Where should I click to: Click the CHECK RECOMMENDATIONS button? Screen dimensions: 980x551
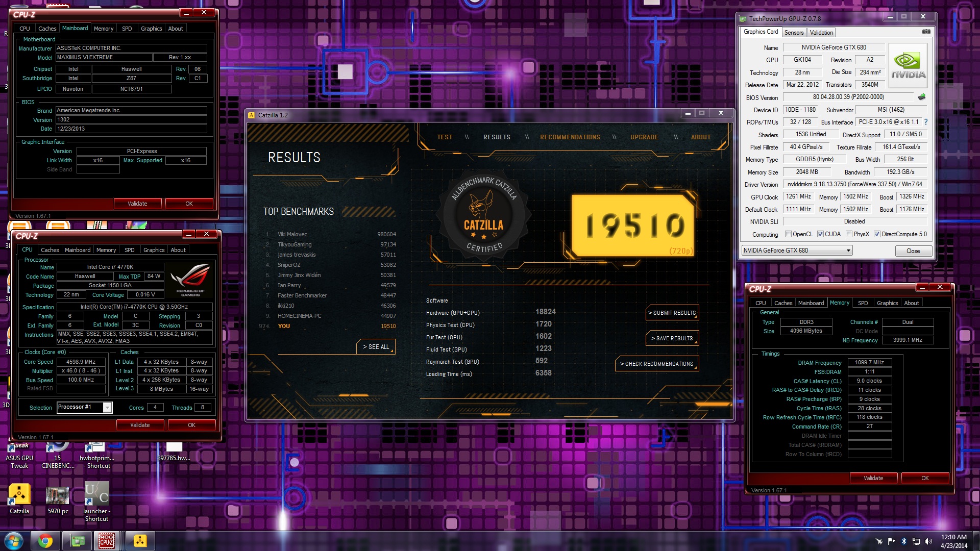click(x=657, y=364)
